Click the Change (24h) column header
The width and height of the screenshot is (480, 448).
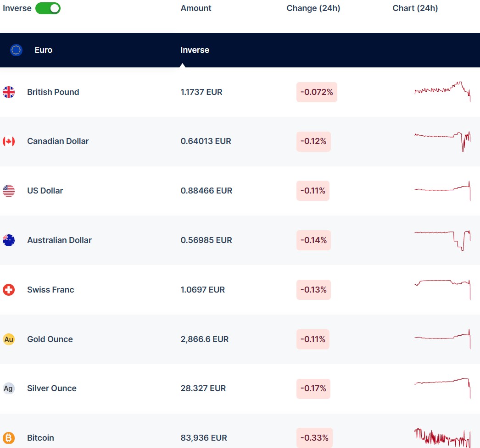313,8
